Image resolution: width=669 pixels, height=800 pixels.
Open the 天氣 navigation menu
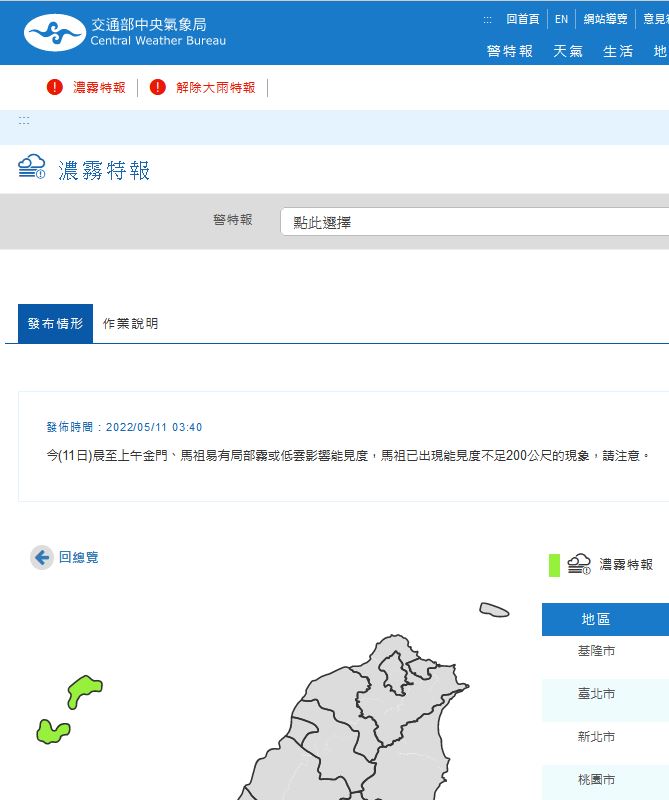[568, 51]
